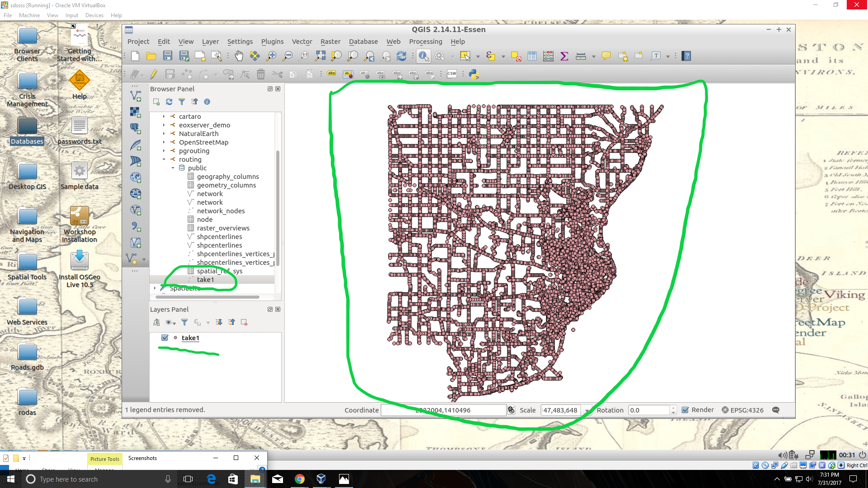
Task: Open the Python console icon
Action: tap(473, 74)
